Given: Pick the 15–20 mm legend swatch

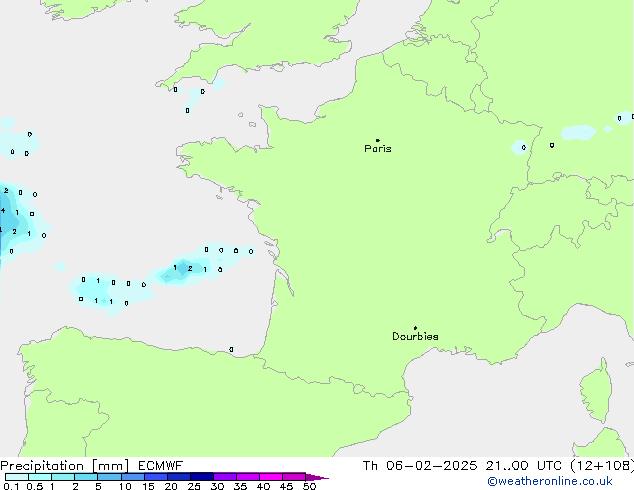Looking at the screenshot, I should click(x=156, y=477).
